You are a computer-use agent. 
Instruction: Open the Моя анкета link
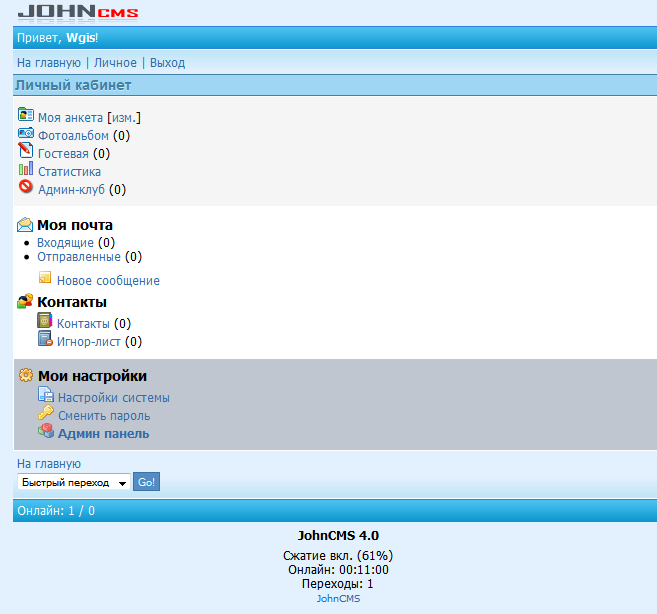(x=70, y=118)
